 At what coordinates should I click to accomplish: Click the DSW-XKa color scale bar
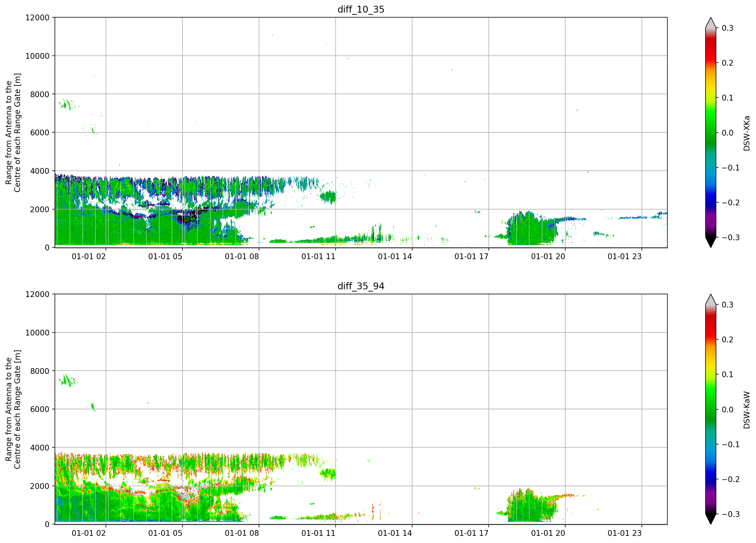click(x=711, y=132)
